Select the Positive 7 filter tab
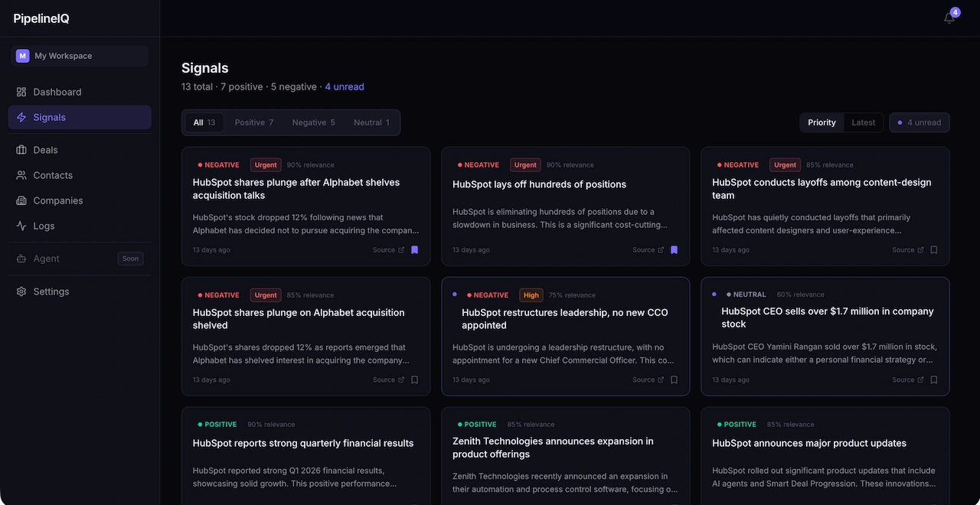This screenshot has height=505, width=980. [254, 122]
